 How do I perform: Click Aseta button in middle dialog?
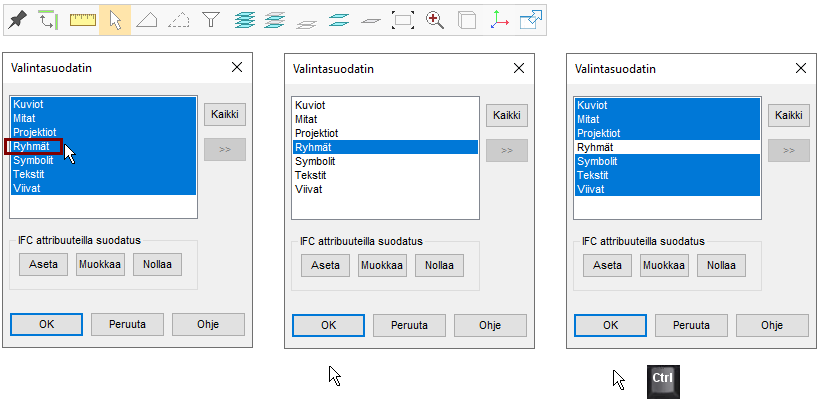click(x=325, y=266)
